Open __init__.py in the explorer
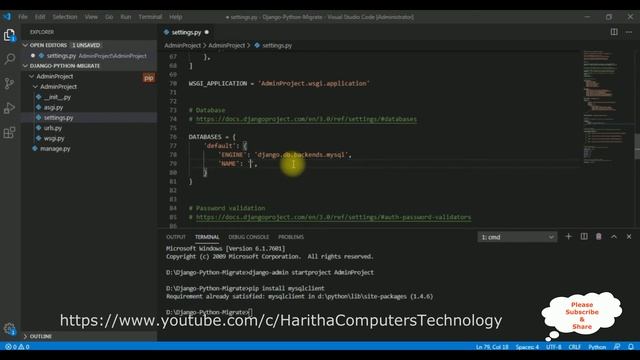 (x=89, y=97)
